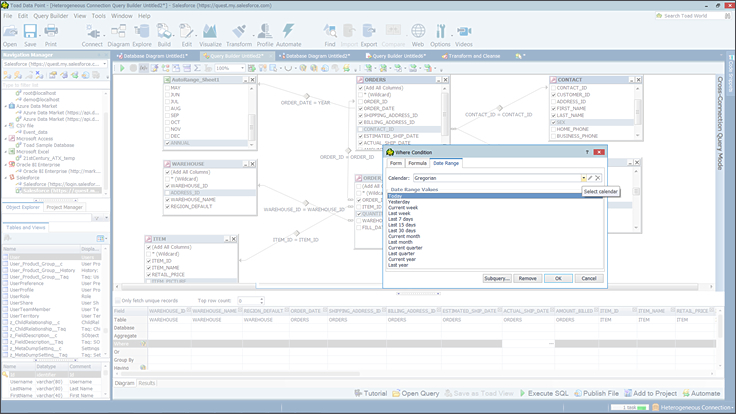Open the Diagram tool

(118, 35)
